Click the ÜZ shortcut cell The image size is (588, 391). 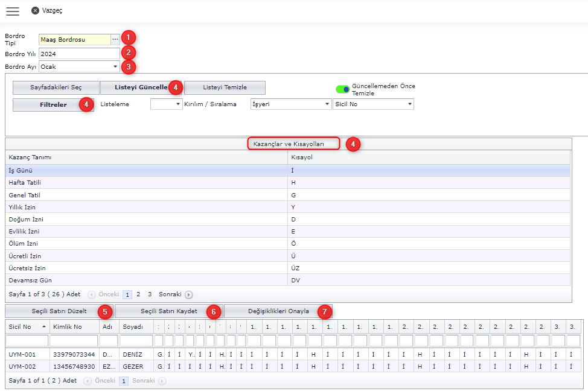tap(429, 268)
